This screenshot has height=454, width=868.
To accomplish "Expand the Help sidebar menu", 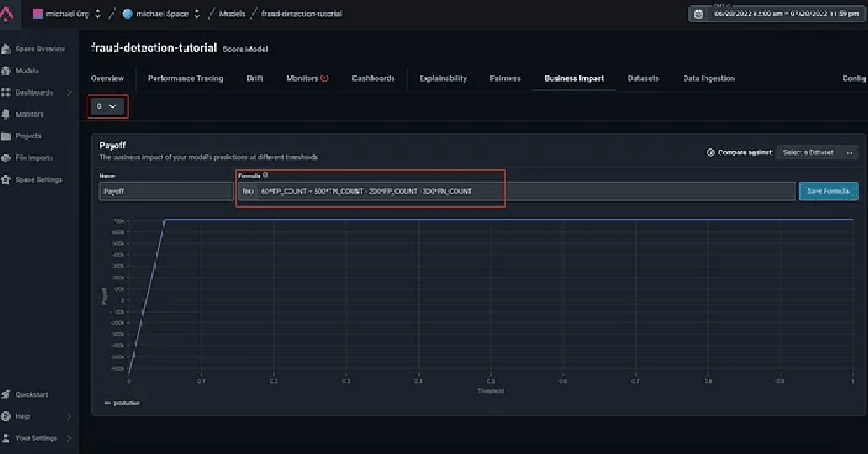I will point(69,416).
